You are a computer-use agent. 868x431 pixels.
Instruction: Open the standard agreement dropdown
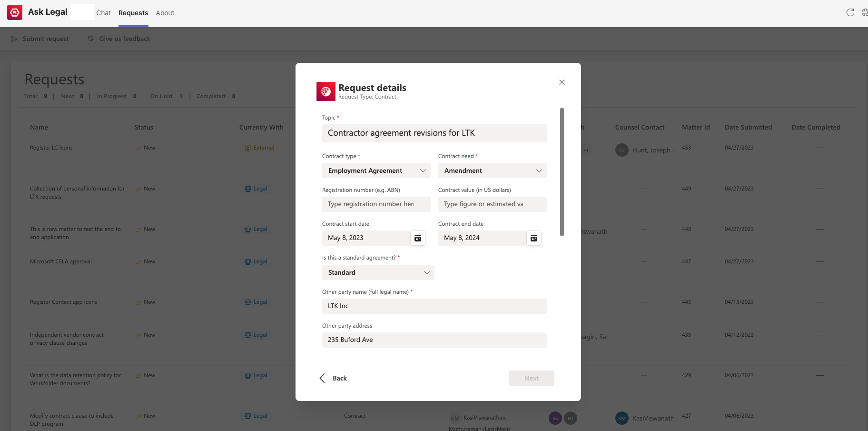(378, 272)
